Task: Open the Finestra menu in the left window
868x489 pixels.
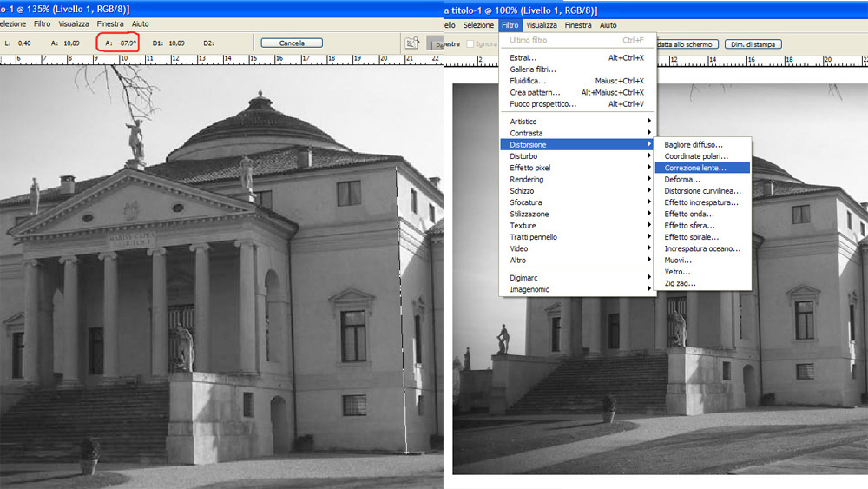Action: 110,23
